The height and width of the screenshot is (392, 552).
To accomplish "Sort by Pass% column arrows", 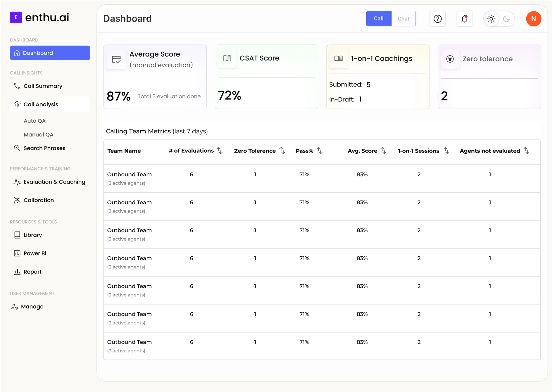I will (319, 151).
